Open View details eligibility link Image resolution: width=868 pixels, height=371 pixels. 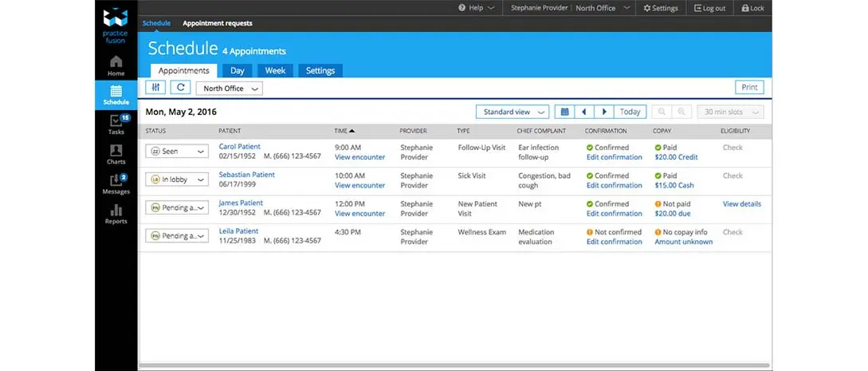tap(742, 203)
